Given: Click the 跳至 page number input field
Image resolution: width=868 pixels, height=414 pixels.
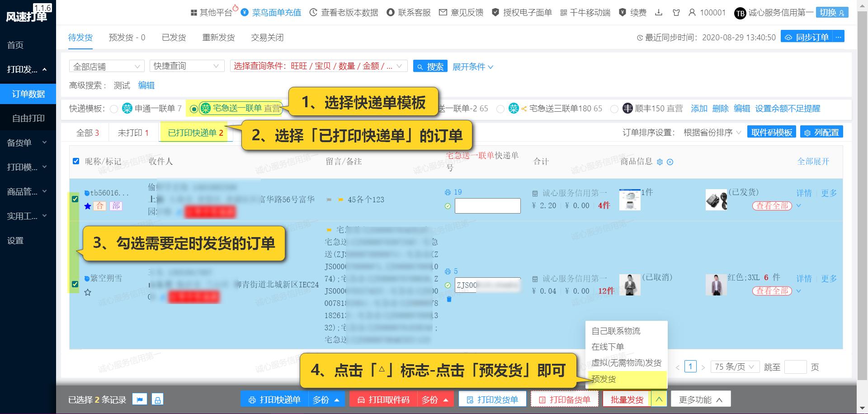Looking at the screenshot, I should click(x=797, y=367).
